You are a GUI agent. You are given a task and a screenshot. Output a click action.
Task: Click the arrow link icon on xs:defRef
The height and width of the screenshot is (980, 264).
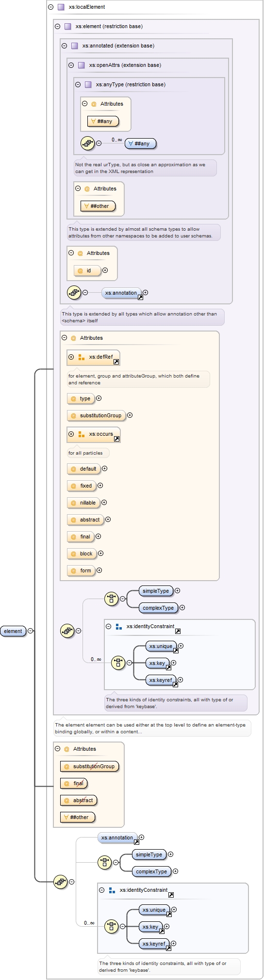116,362
